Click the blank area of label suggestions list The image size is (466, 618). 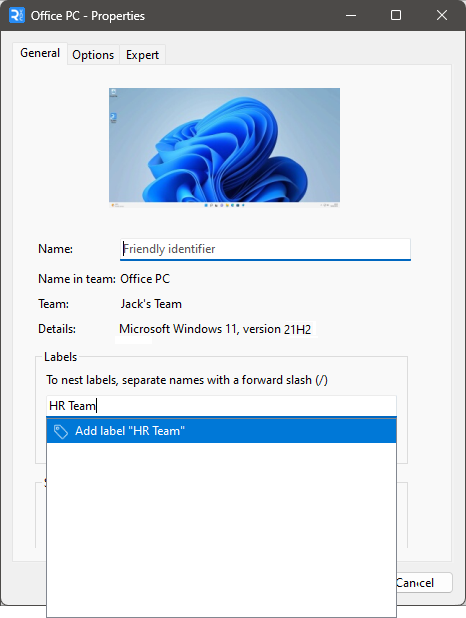point(221,528)
